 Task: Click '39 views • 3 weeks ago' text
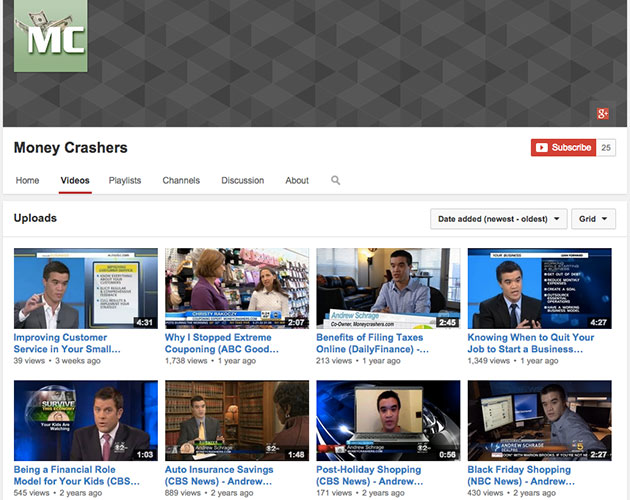click(57, 361)
